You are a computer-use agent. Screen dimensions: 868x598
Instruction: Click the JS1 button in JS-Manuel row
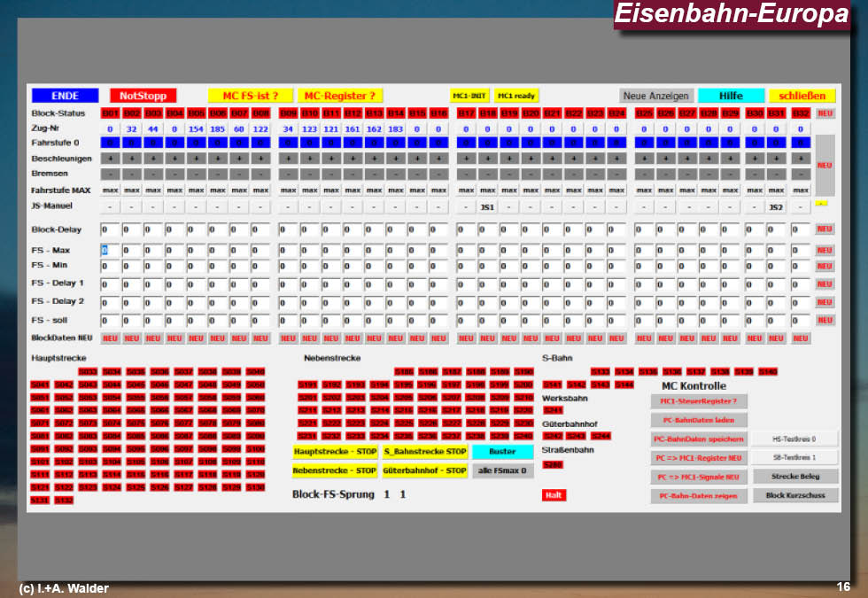(488, 206)
